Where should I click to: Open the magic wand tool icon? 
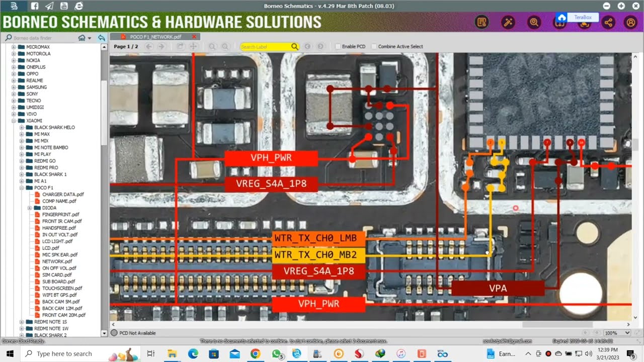508,22
